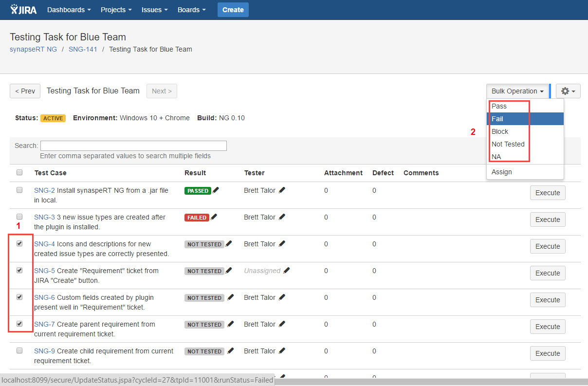
Task: Open the synapseRT NG breadcrumb link
Action: click(x=33, y=49)
